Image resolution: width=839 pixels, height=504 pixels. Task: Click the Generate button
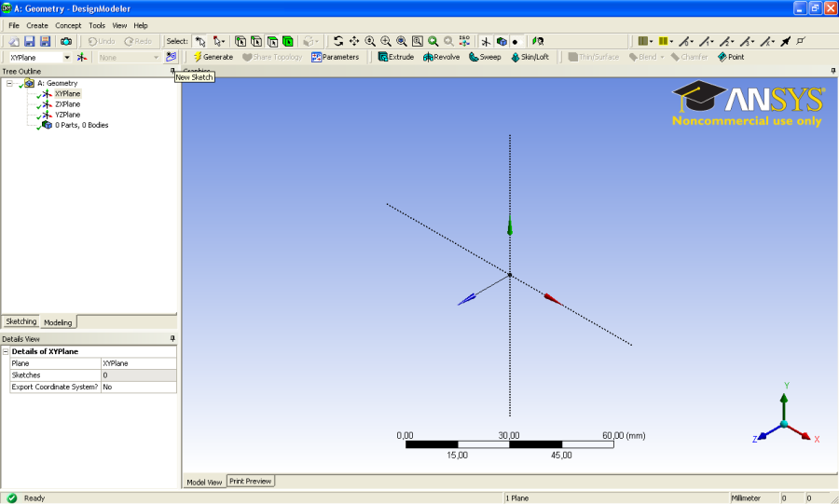point(213,57)
